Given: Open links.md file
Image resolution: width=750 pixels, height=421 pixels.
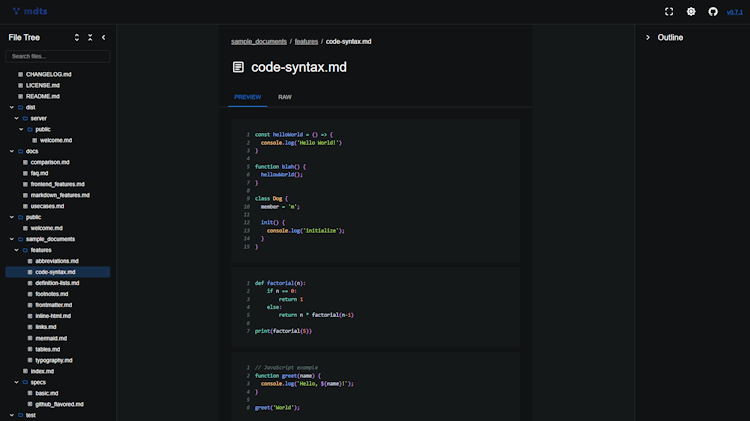Looking at the screenshot, I should (45, 327).
